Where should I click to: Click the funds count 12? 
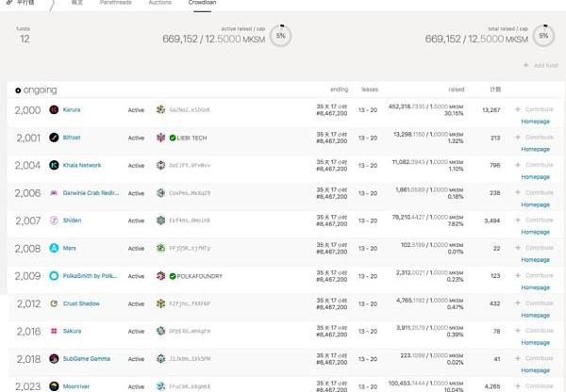click(25, 39)
